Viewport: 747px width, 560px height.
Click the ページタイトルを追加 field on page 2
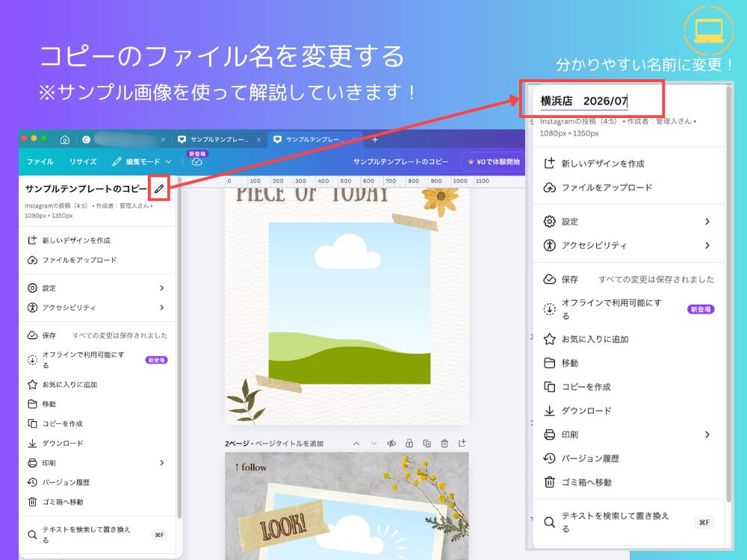coord(289,444)
